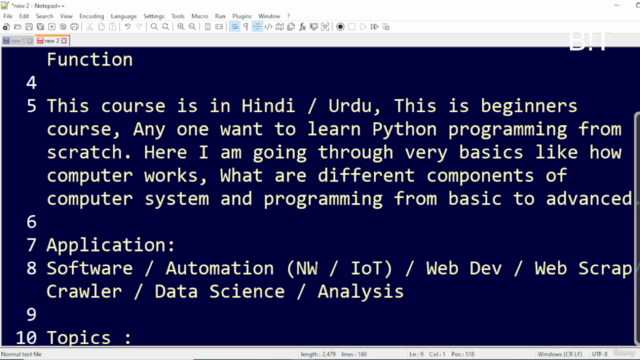Screen dimensions: 640x360
Task: Start macro recording with the record button
Action: pyautogui.click(x=340, y=27)
